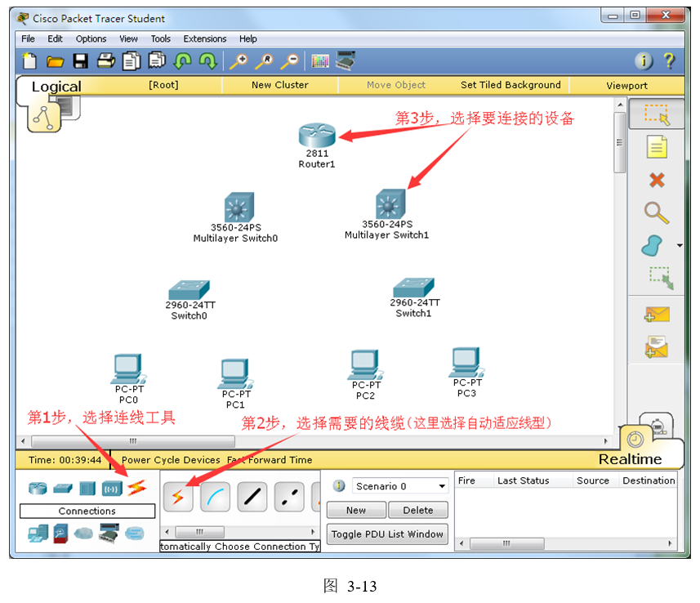Open the Options menu
The height and width of the screenshot is (603, 700).
coord(91,38)
